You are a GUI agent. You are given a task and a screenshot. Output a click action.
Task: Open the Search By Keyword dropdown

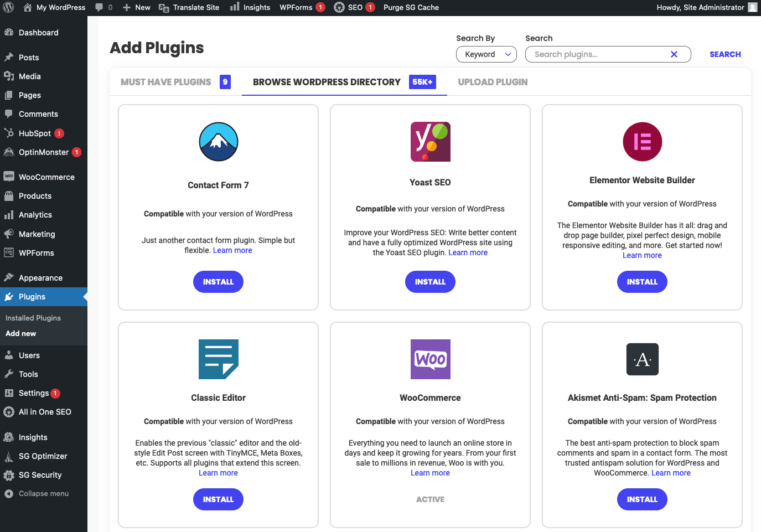[486, 54]
